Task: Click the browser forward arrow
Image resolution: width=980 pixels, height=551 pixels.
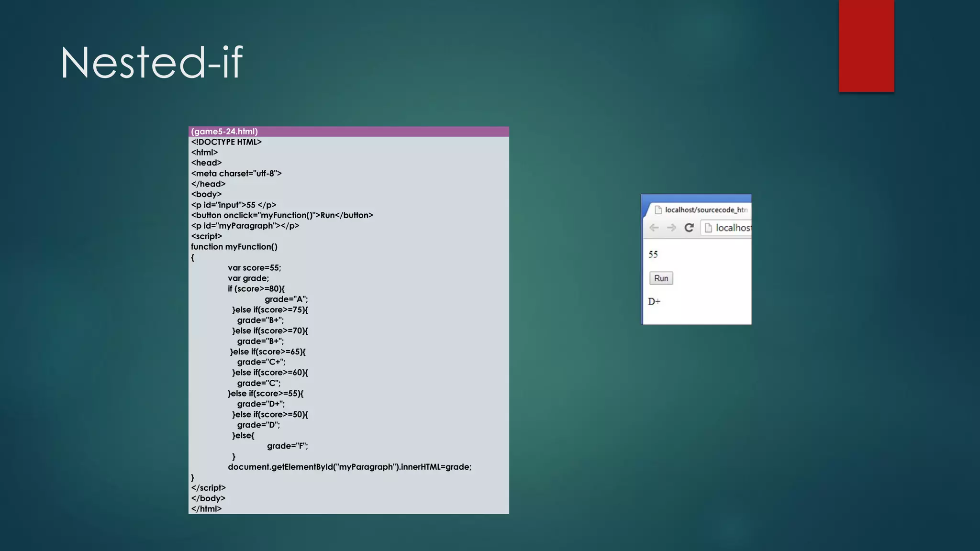Action: (x=671, y=228)
